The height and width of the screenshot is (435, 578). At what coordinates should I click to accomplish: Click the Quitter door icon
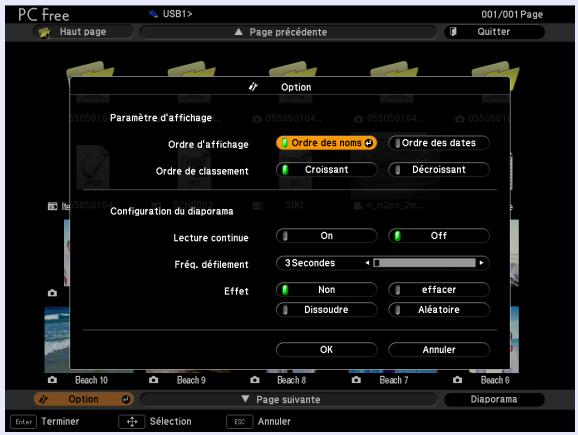coord(453,32)
